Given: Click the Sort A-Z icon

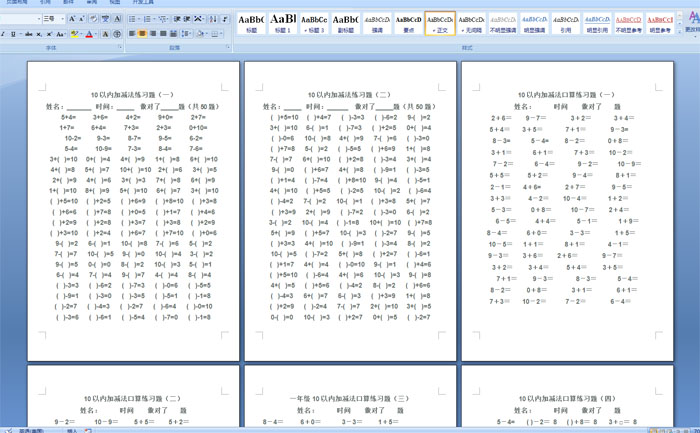Looking at the screenshot, I should [x=213, y=19].
